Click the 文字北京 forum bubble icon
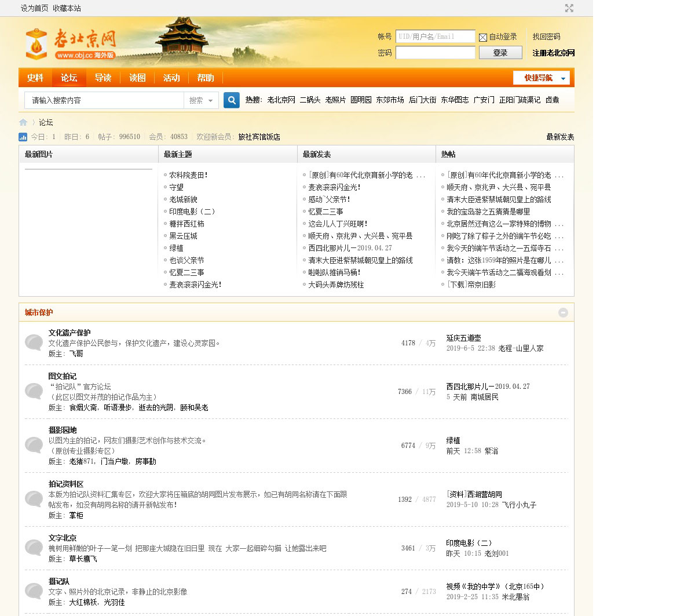Image resolution: width=695 pixels, height=616 pixels. click(x=34, y=548)
